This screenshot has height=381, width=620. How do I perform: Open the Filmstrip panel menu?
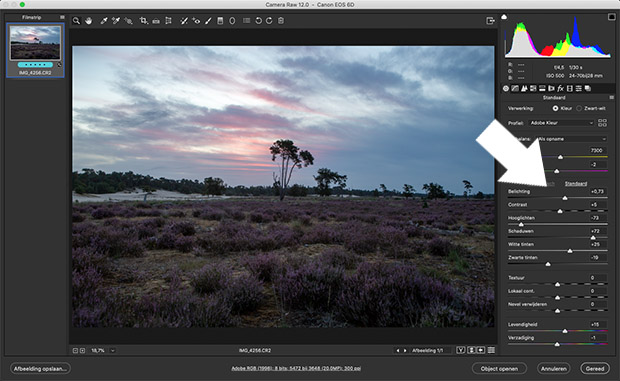(62, 17)
